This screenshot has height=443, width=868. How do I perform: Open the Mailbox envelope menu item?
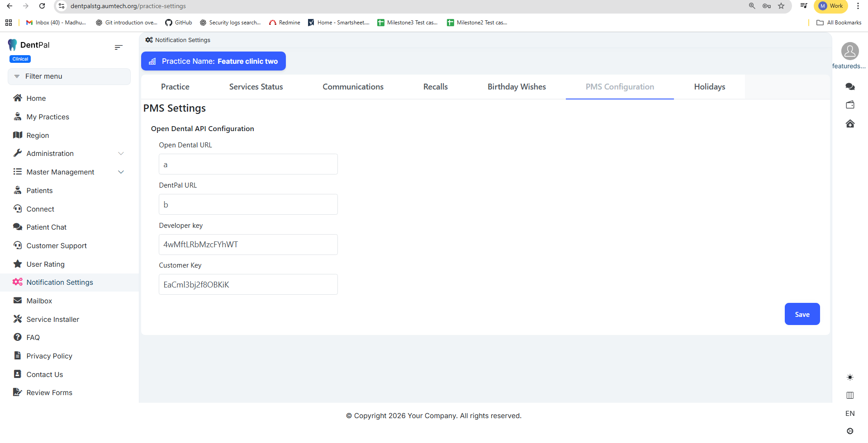coord(39,301)
